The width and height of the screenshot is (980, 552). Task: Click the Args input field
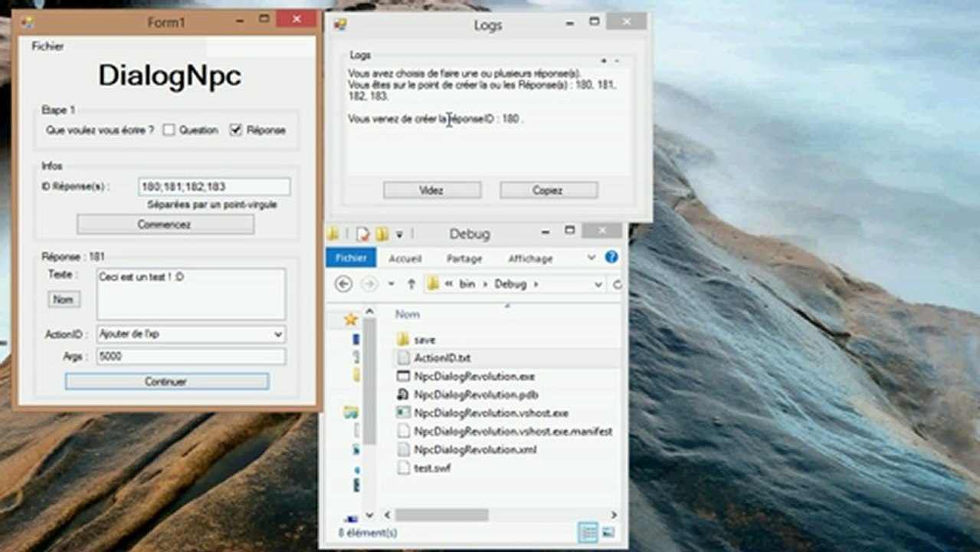point(192,356)
